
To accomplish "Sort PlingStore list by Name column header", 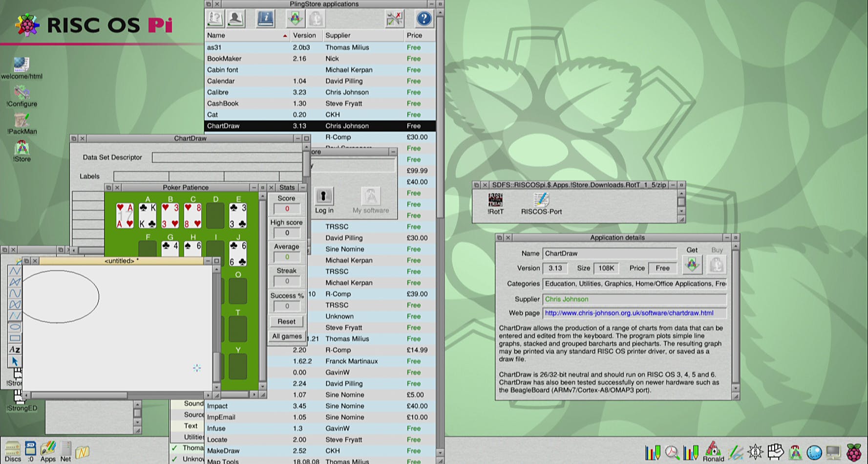I will [x=247, y=35].
